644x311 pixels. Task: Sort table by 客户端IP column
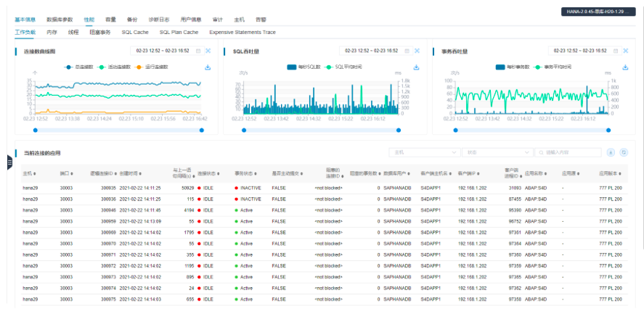(x=479, y=174)
